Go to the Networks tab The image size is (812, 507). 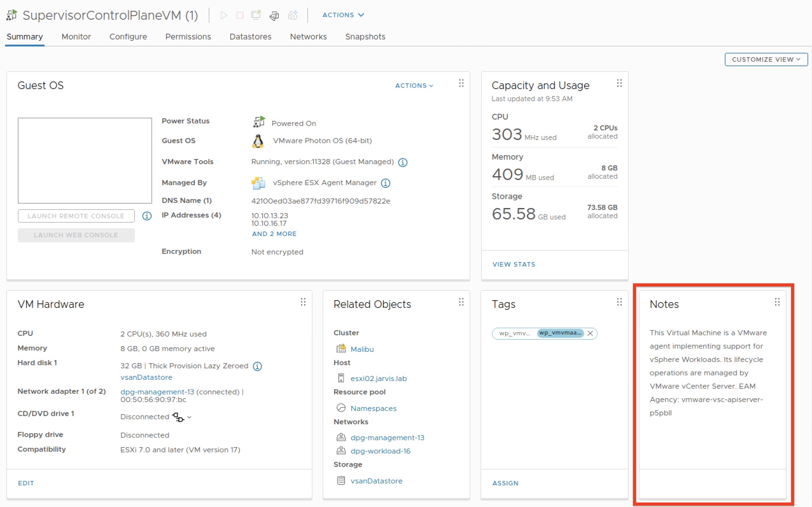click(x=308, y=37)
